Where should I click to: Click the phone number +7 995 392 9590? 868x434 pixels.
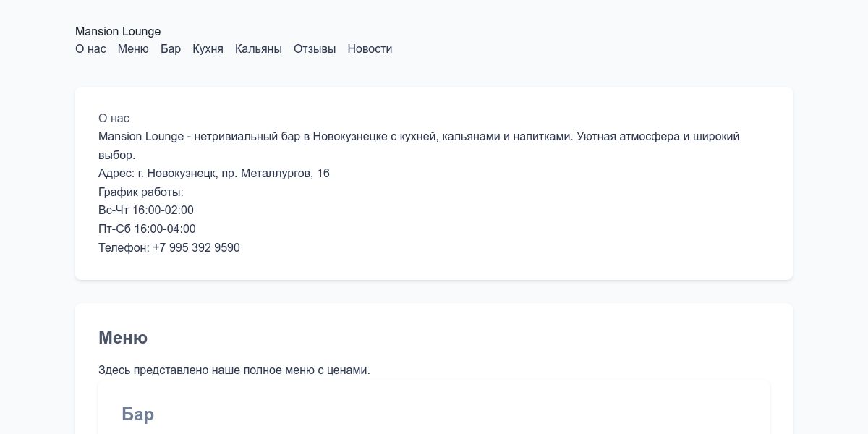[x=196, y=248]
